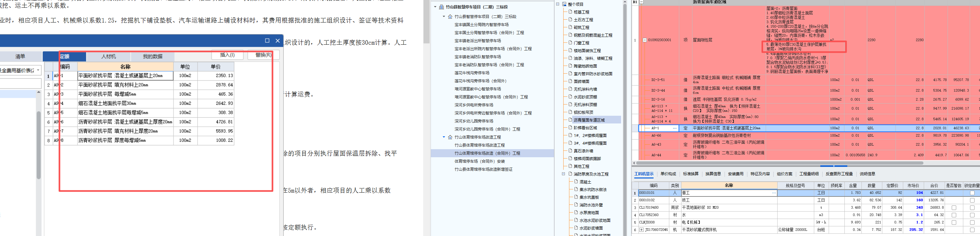Open the 反查图形工程量 tab
Image resolution: width=980 pixels, height=236 pixels.
pyautogui.click(x=839, y=174)
